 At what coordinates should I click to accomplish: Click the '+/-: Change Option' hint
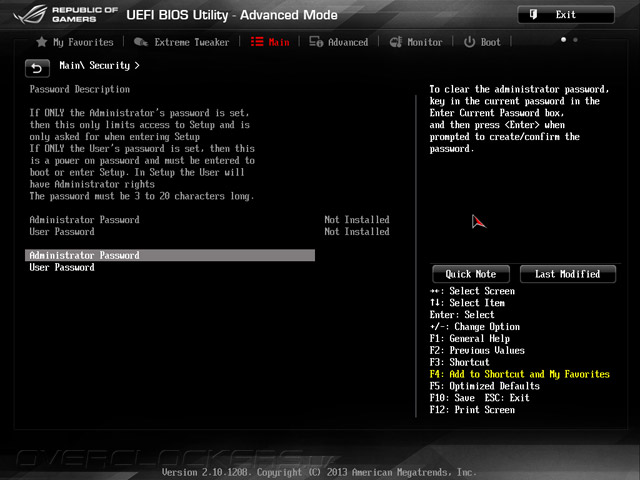[x=475, y=327]
